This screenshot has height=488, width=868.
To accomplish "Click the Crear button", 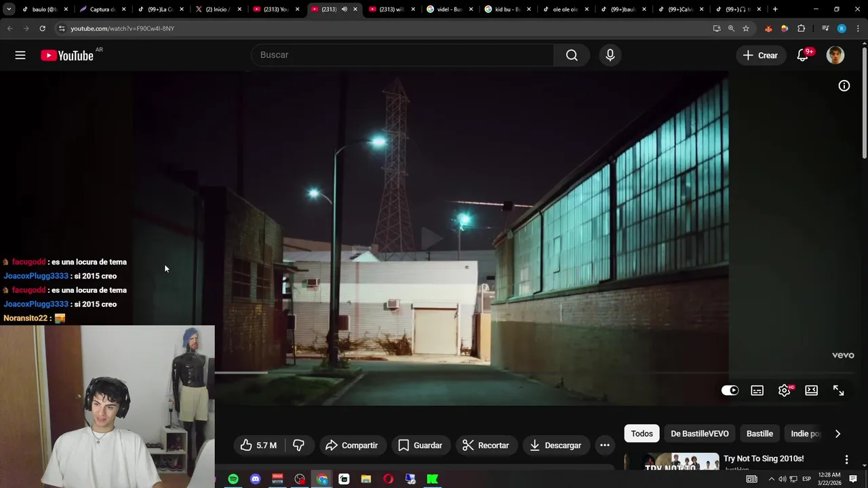I will click(x=760, y=56).
